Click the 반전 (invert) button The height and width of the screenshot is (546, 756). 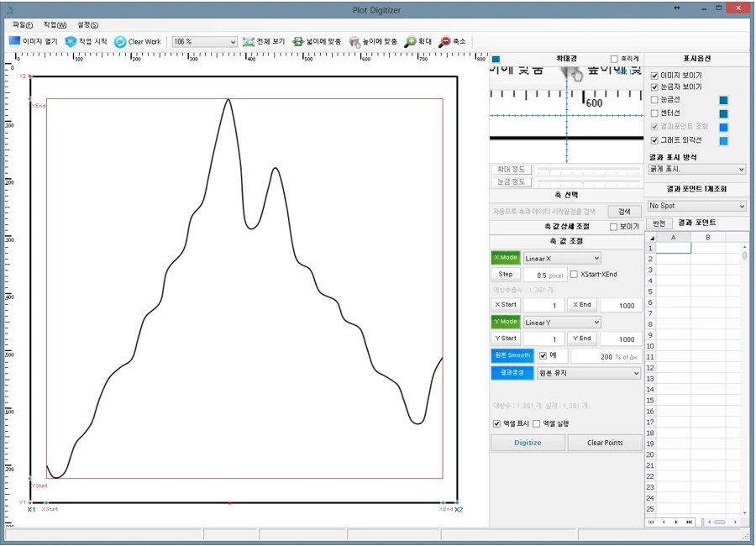point(659,223)
